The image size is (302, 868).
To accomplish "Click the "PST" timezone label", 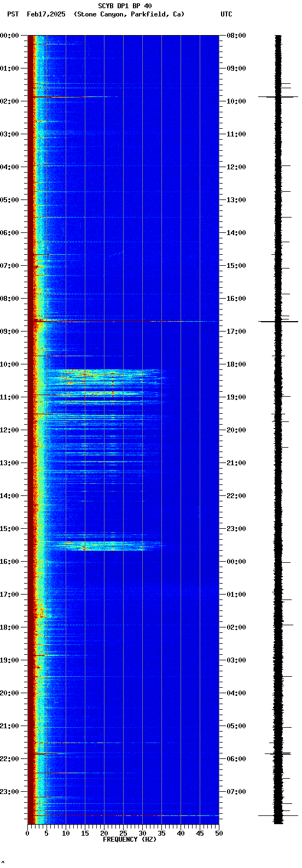I will [x=13, y=14].
